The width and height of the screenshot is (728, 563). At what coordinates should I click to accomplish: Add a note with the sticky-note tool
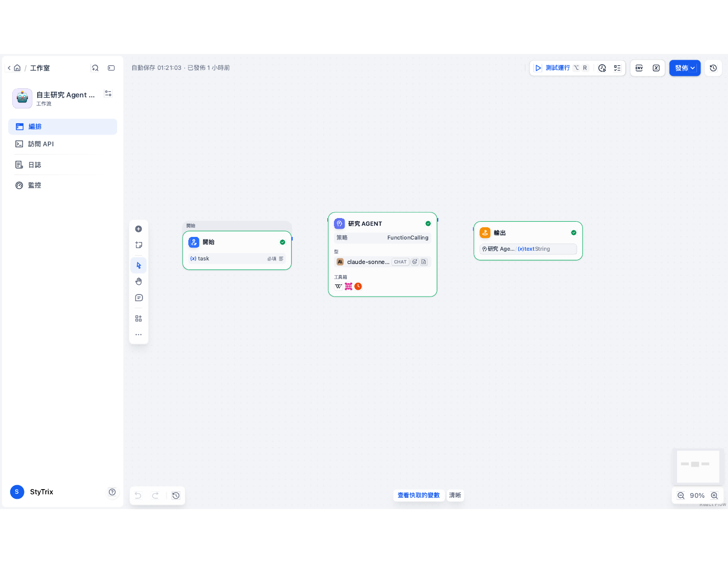(138, 245)
